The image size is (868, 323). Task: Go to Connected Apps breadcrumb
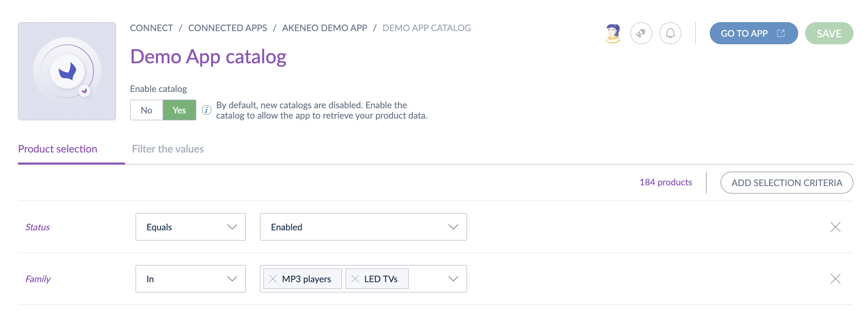point(227,28)
